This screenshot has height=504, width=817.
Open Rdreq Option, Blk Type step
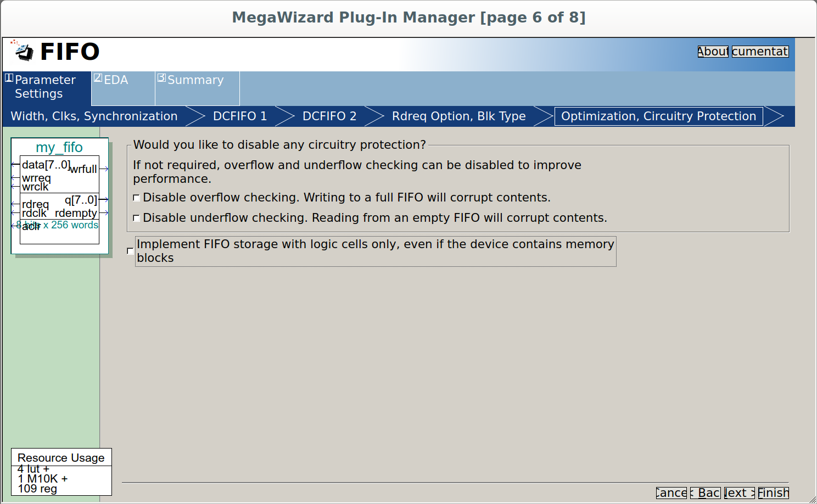[x=459, y=116]
